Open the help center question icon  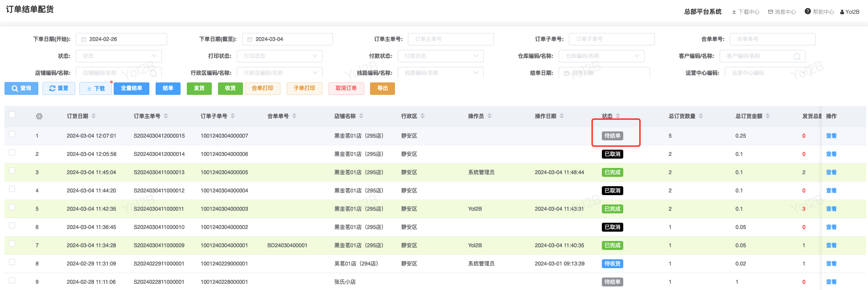click(807, 12)
